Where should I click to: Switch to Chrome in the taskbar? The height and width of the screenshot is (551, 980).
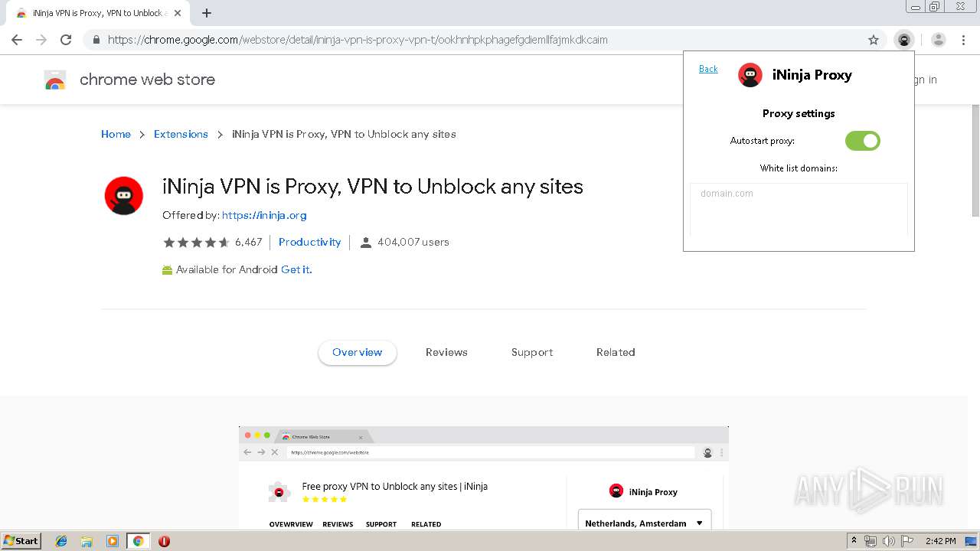click(139, 541)
